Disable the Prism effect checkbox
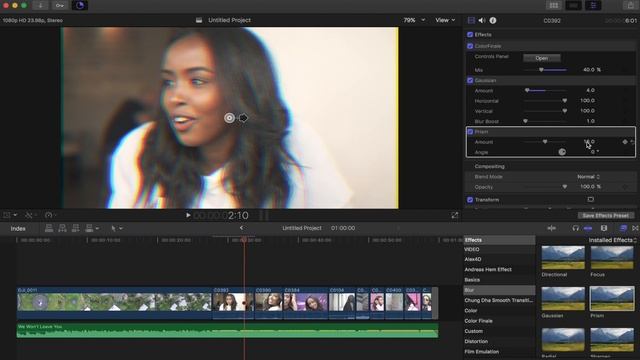This screenshot has height=360, width=640. point(470,132)
